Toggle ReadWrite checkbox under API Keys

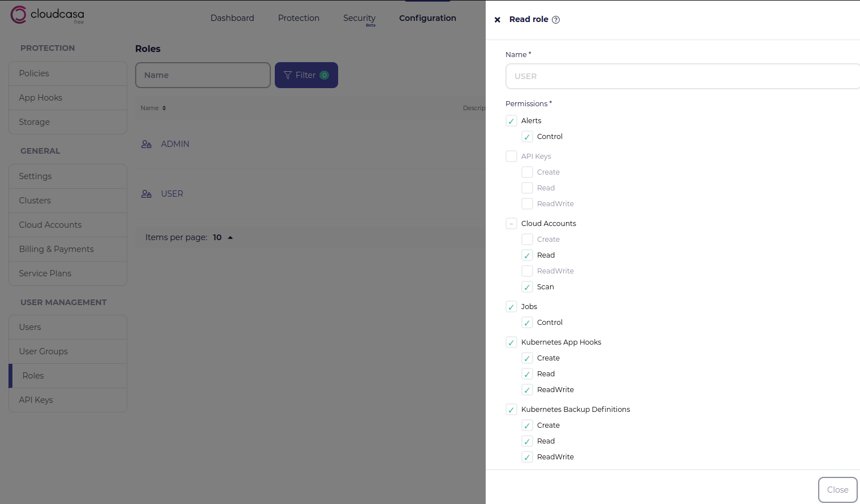coord(527,204)
